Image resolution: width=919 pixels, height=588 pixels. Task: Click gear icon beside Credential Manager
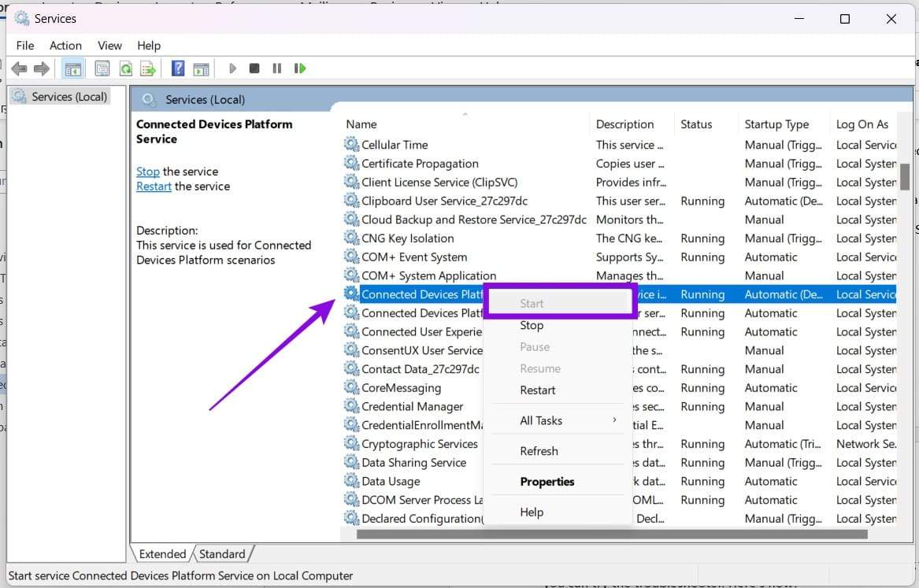pos(352,406)
